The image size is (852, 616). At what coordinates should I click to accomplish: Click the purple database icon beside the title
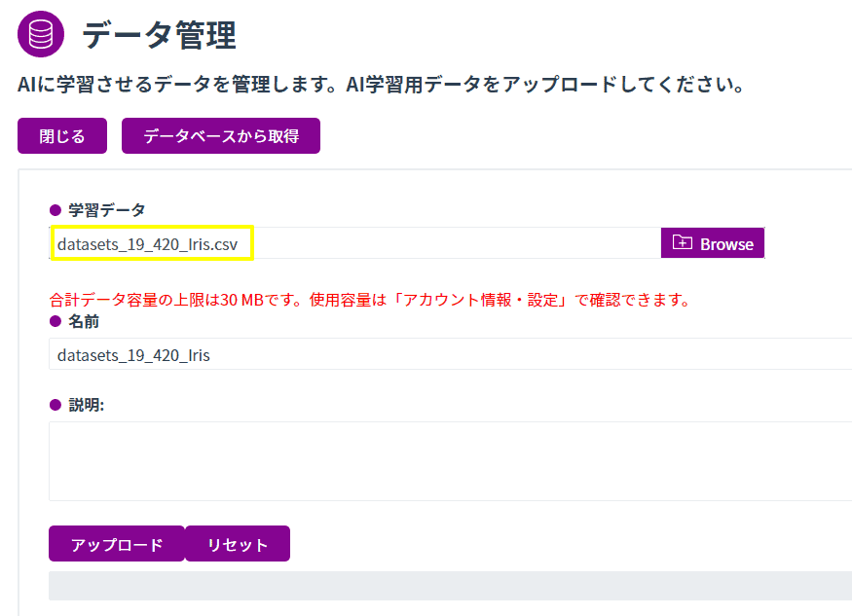pos(41,35)
